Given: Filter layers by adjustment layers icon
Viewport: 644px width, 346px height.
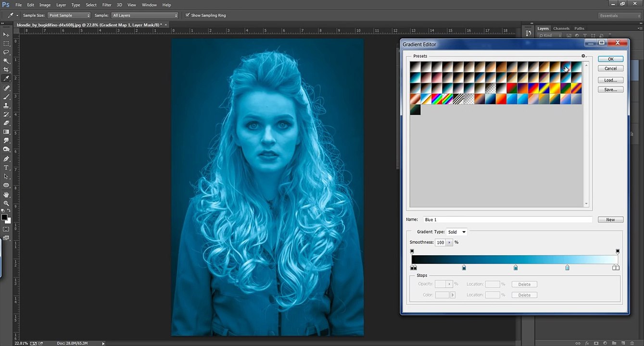Looking at the screenshot, I should (x=577, y=36).
